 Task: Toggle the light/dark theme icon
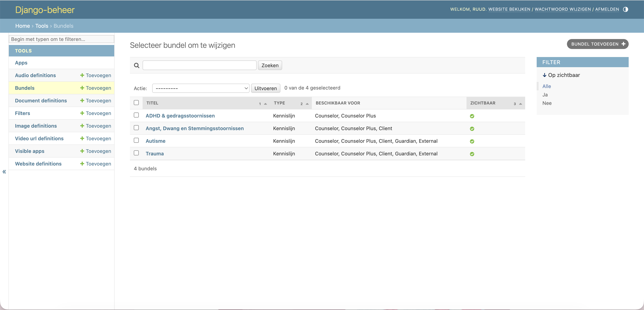click(x=625, y=10)
